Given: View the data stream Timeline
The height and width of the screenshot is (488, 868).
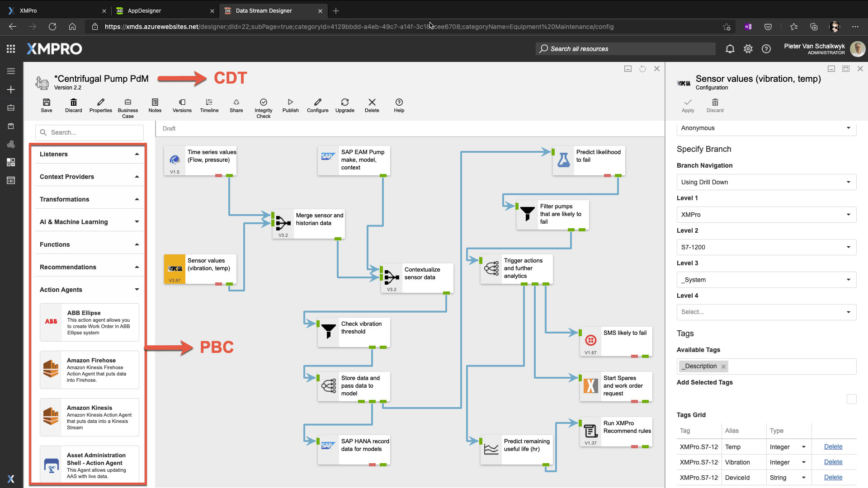Looking at the screenshot, I should point(209,106).
